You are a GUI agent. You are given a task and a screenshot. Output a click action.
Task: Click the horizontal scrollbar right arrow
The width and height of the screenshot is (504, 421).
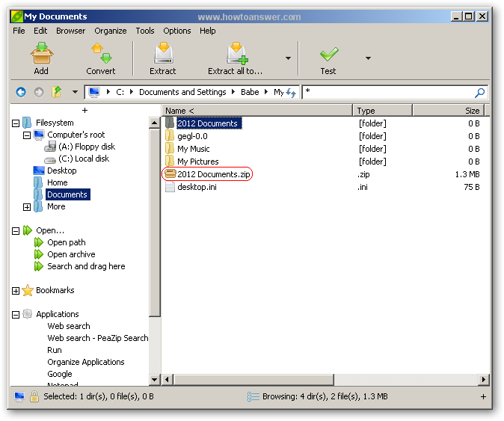[x=483, y=380]
